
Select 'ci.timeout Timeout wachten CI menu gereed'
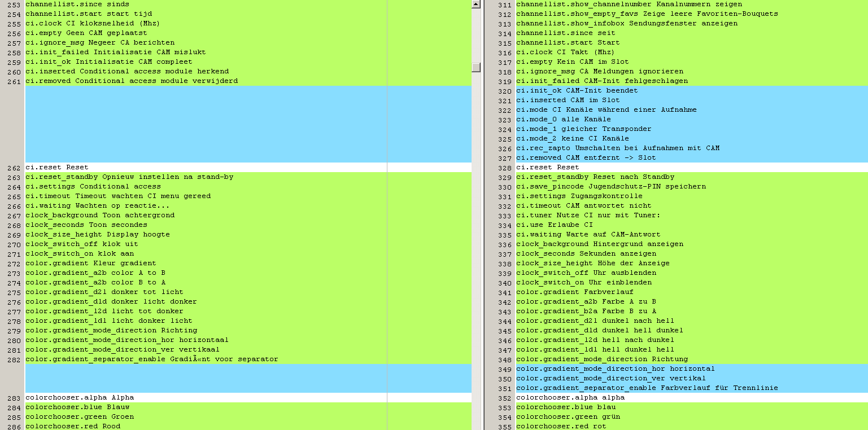click(x=118, y=196)
